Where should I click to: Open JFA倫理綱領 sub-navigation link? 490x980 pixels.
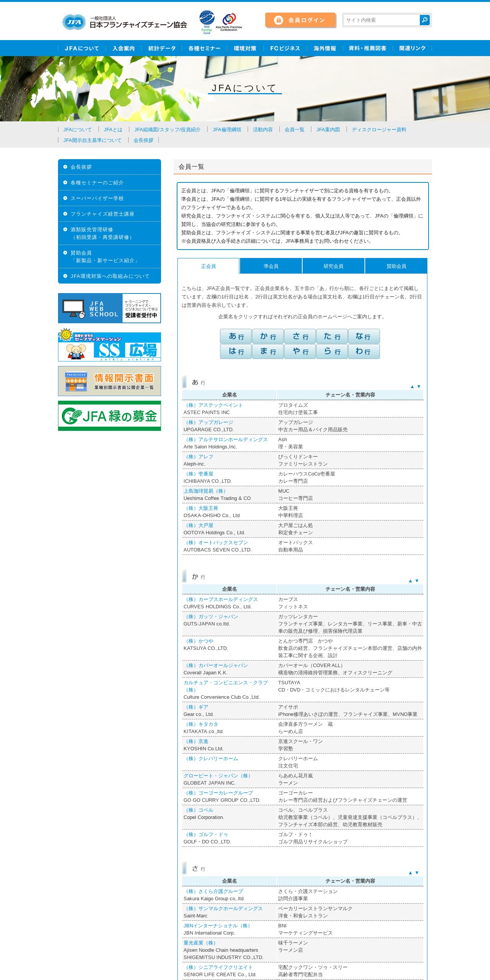click(227, 130)
